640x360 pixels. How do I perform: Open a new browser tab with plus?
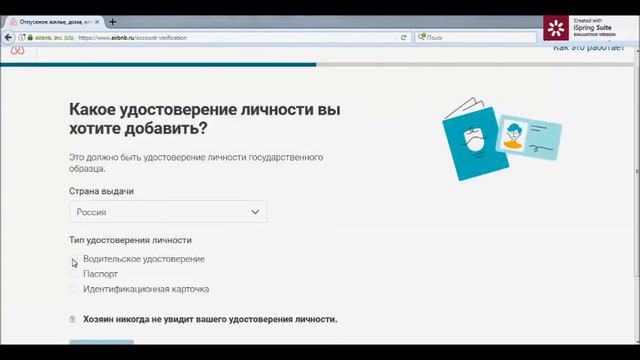(x=113, y=22)
